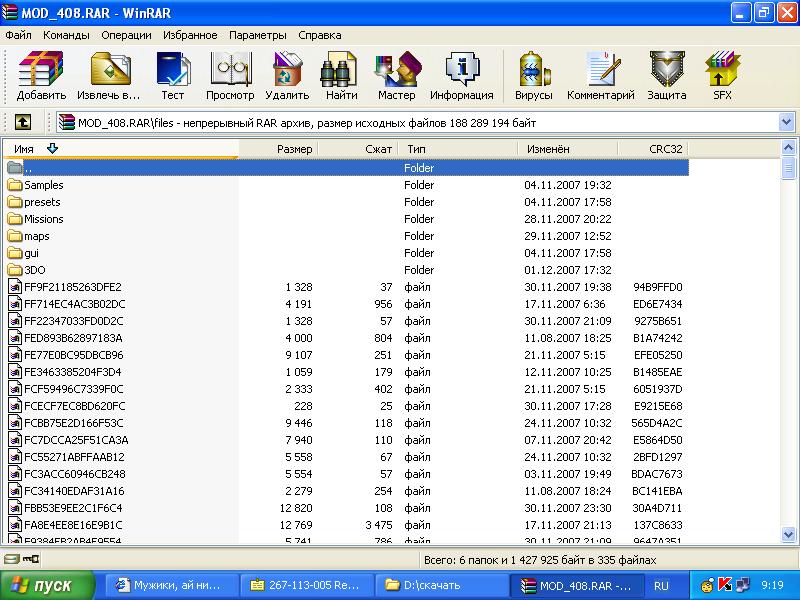
Task: Select the presets folder icon
Action: point(15,202)
